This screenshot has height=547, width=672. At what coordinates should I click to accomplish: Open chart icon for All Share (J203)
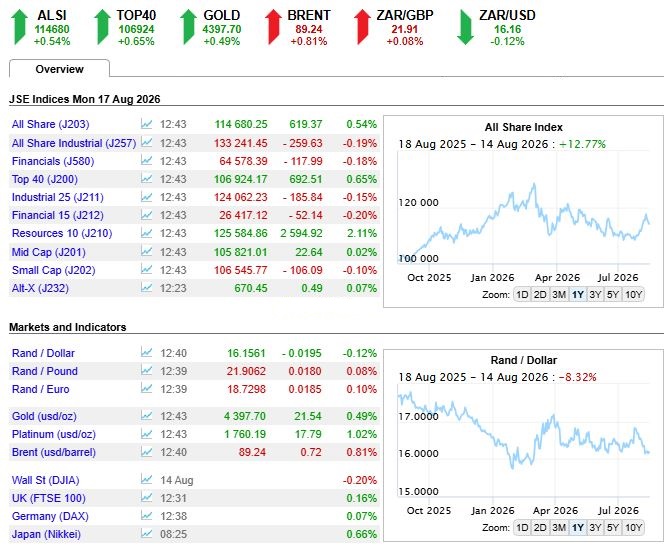click(x=147, y=124)
